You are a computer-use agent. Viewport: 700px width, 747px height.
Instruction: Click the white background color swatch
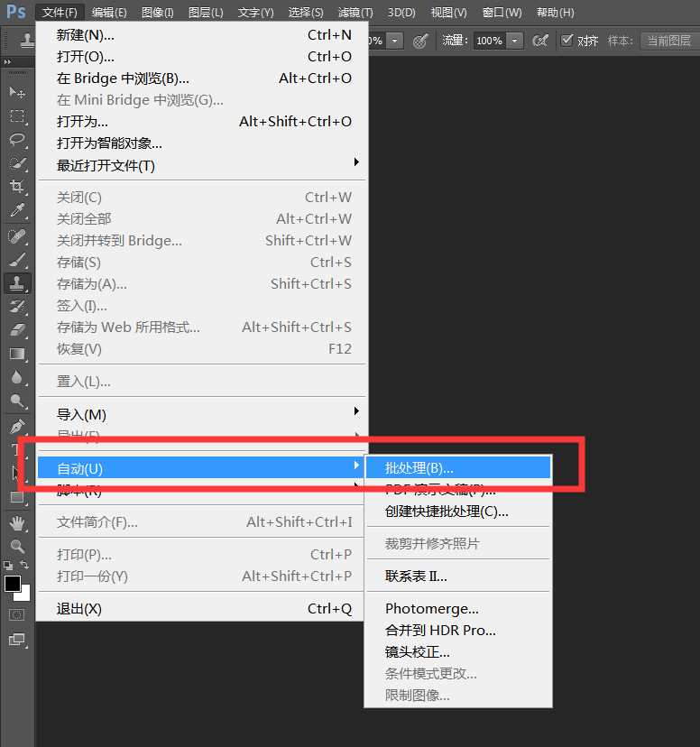[25, 595]
